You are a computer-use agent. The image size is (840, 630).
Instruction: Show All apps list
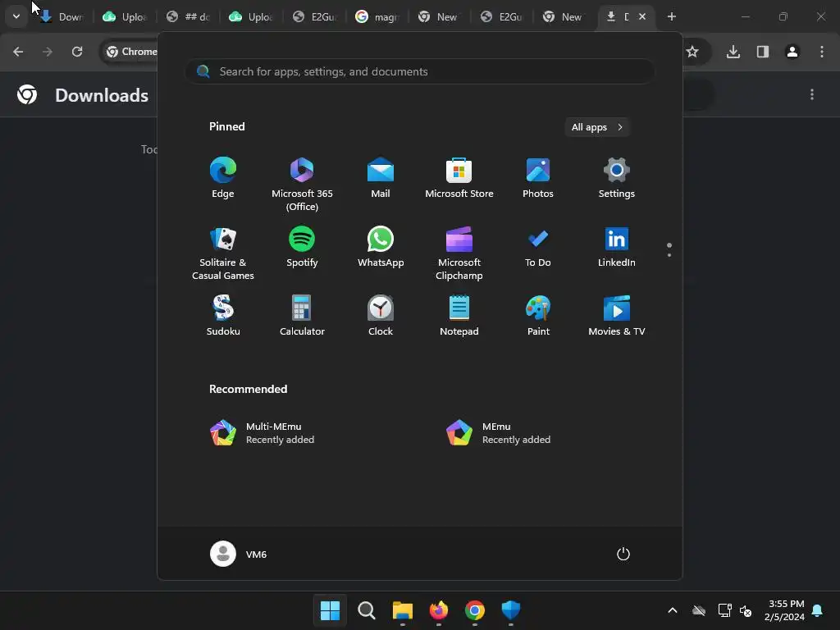click(597, 127)
